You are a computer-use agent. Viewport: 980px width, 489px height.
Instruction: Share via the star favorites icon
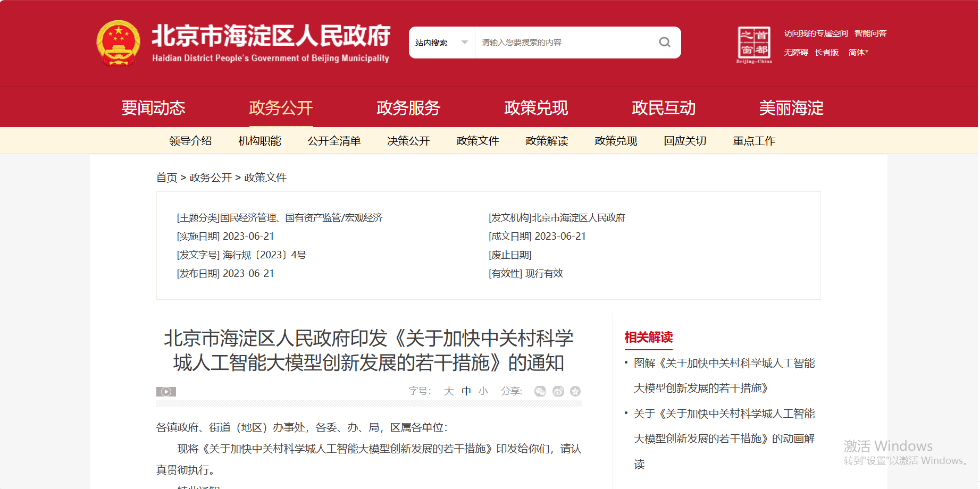(x=575, y=391)
